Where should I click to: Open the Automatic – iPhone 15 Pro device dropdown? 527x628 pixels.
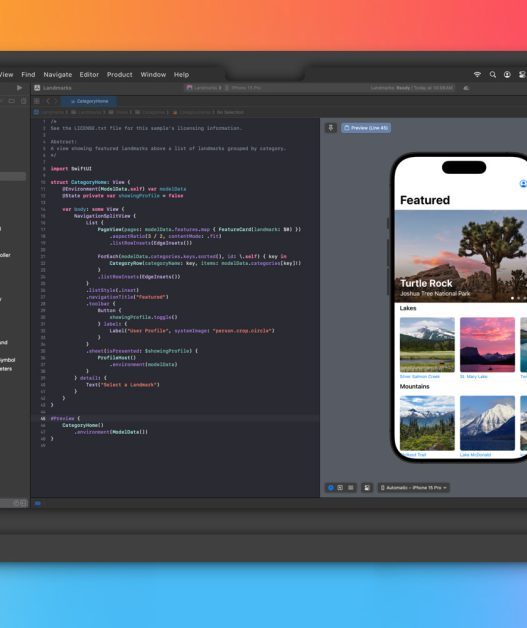[414, 487]
